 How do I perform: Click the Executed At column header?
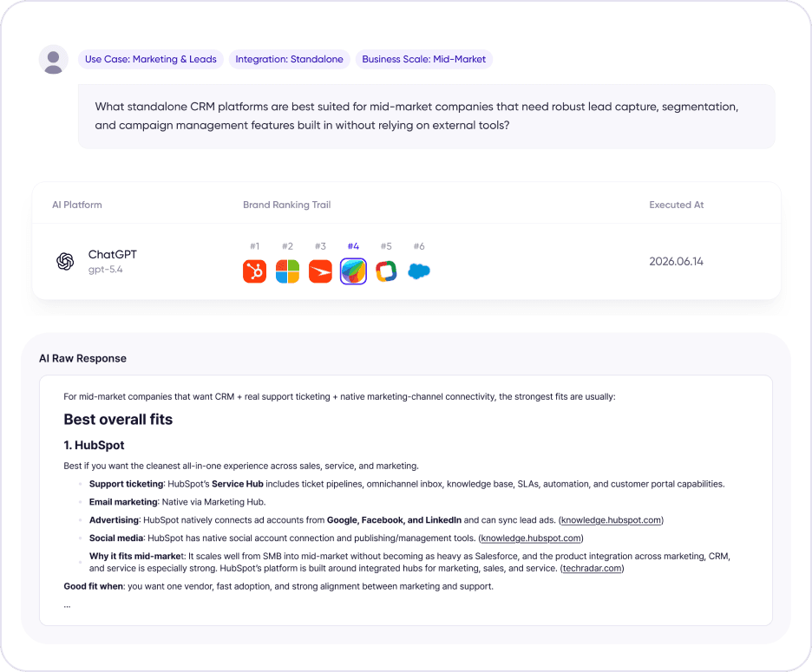coord(677,205)
